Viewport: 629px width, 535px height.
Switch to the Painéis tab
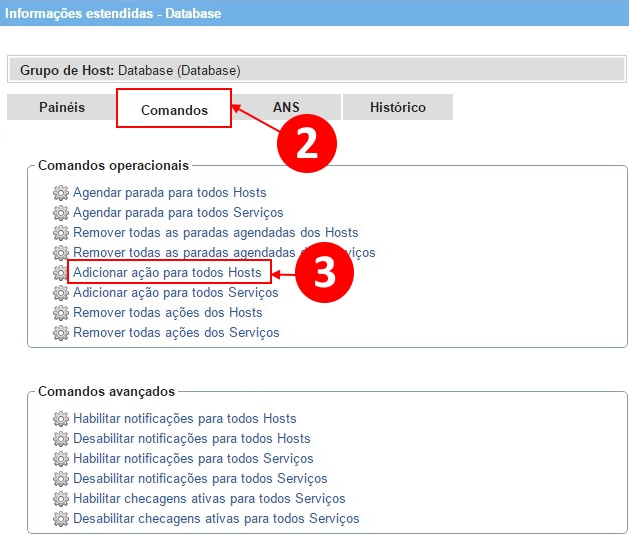pos(62,107)
